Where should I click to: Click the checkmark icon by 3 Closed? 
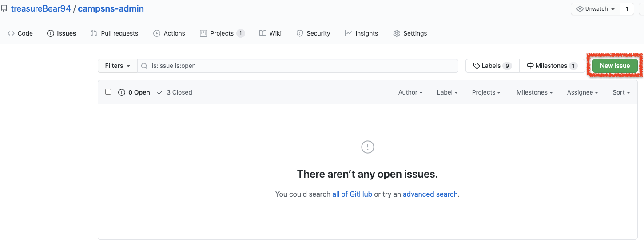click(160, 92)
